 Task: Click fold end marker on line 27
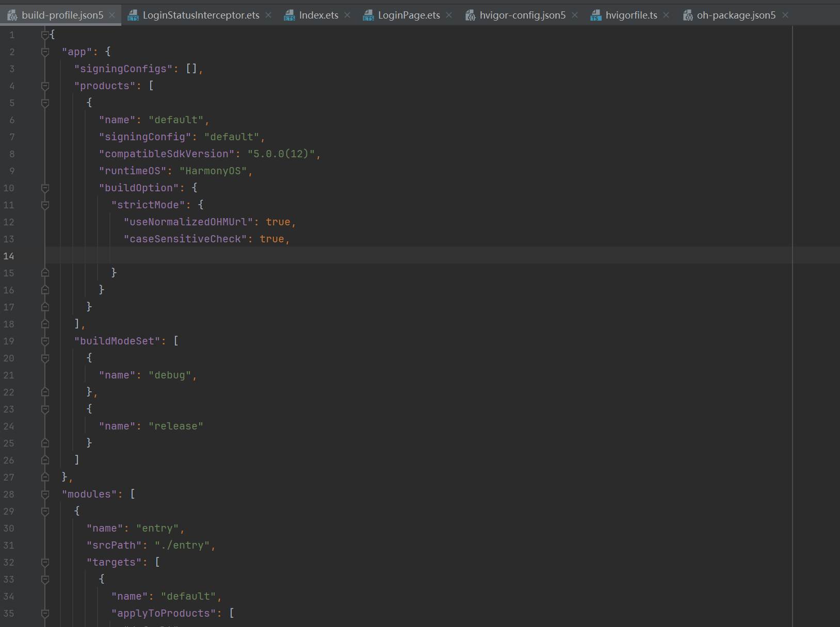tap(45, 477)
